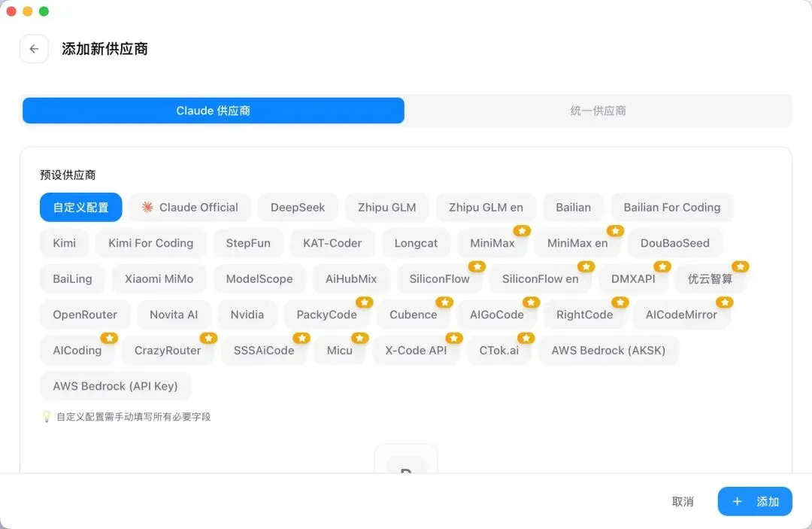The width and height of the screenshot is (812, 529).
Task: Pick the BaiLing preset
Action: (x=72, y=278)
